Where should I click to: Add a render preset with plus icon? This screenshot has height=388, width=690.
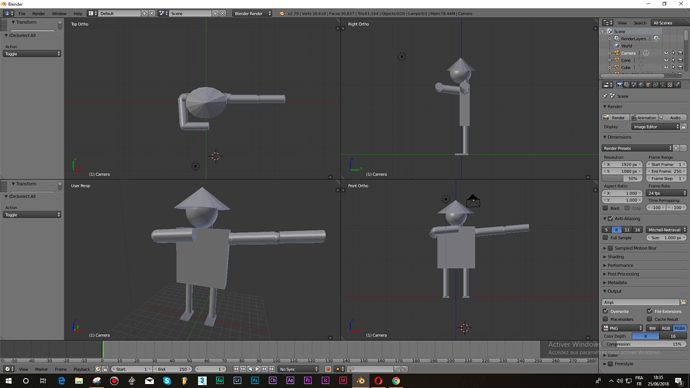click(676, 148)
